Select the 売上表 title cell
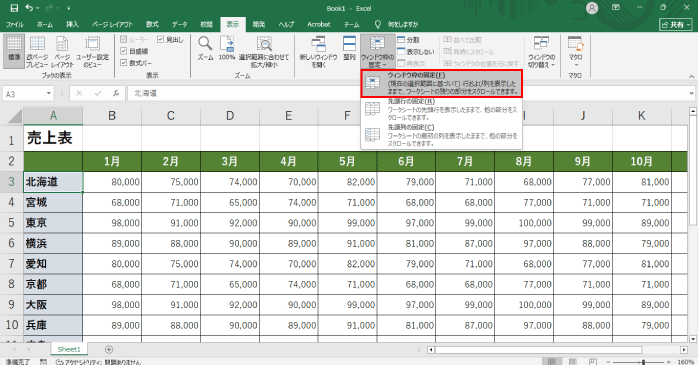This screenshot has height=365, width=698. tap(53, 138)
